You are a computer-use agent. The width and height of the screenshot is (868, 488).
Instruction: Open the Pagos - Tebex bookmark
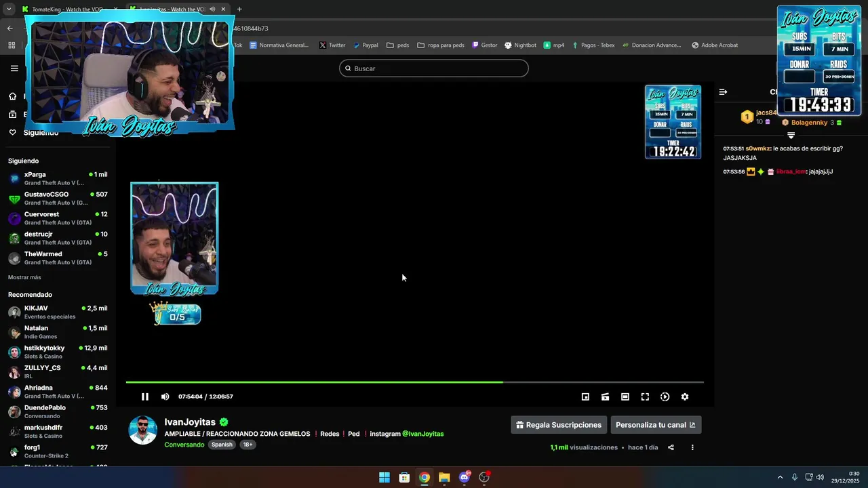(x=593, y=45)
